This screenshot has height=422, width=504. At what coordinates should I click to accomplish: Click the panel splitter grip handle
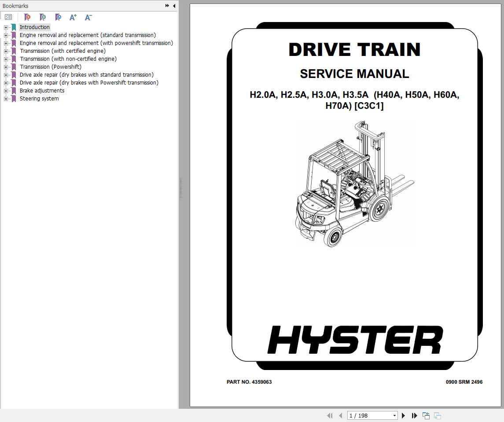(x=180, y=188)
